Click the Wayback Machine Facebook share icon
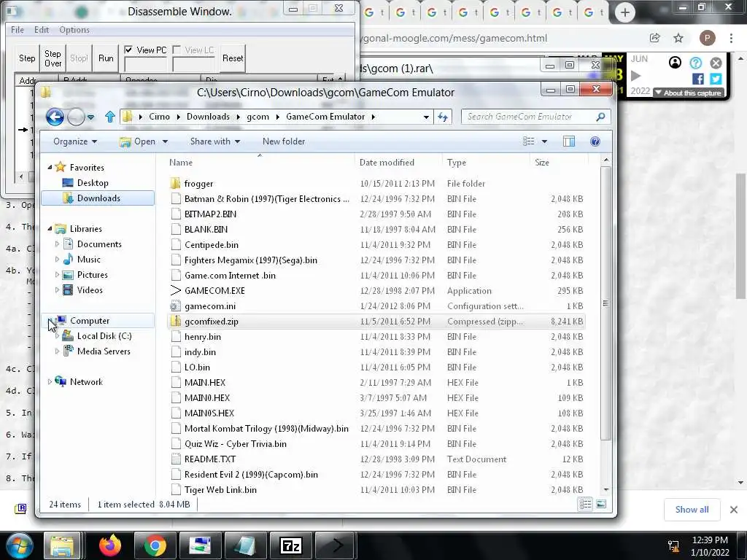This screenshot has height=560, width=747. [x=698, y=79]
